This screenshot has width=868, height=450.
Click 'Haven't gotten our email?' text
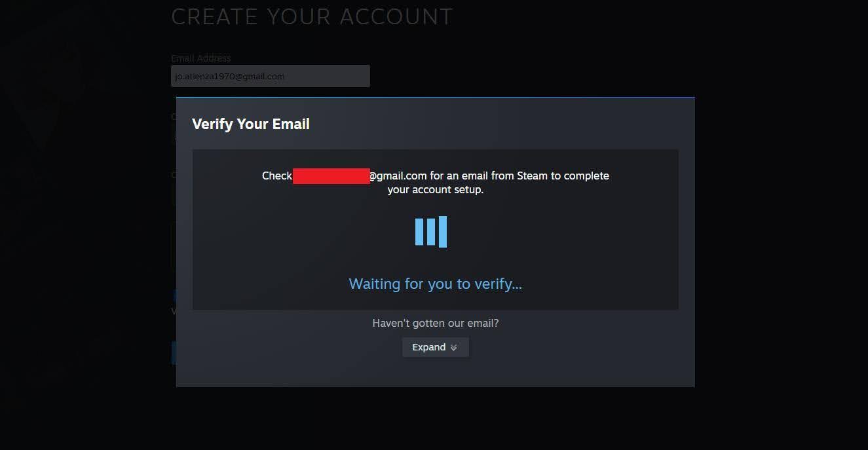coord(436,323)
